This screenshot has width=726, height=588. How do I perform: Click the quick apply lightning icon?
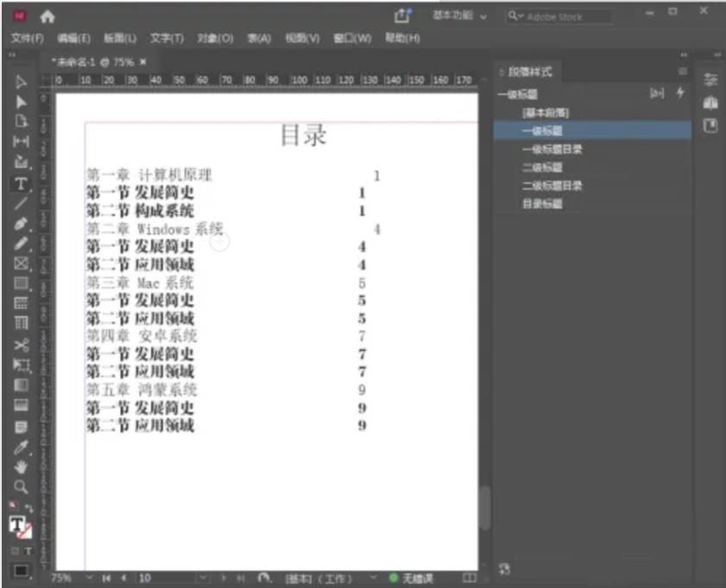pos(680,93)
